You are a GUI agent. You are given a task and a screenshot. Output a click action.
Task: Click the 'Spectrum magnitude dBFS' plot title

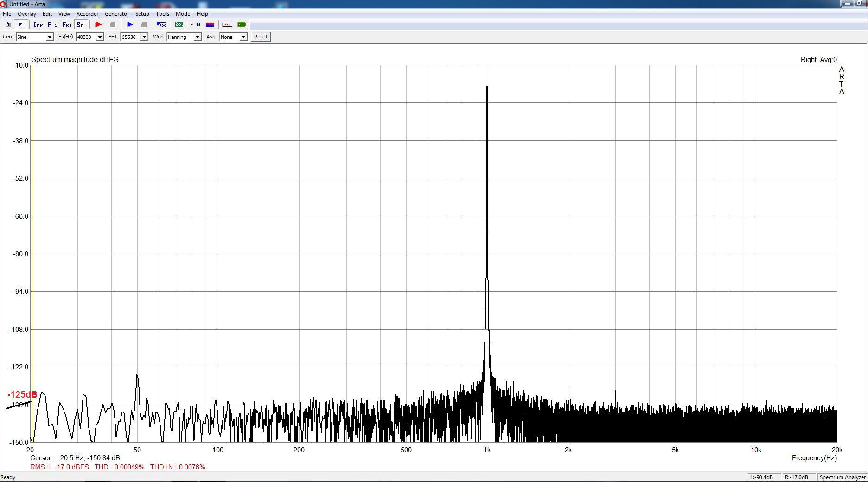(x=75, y=60)
